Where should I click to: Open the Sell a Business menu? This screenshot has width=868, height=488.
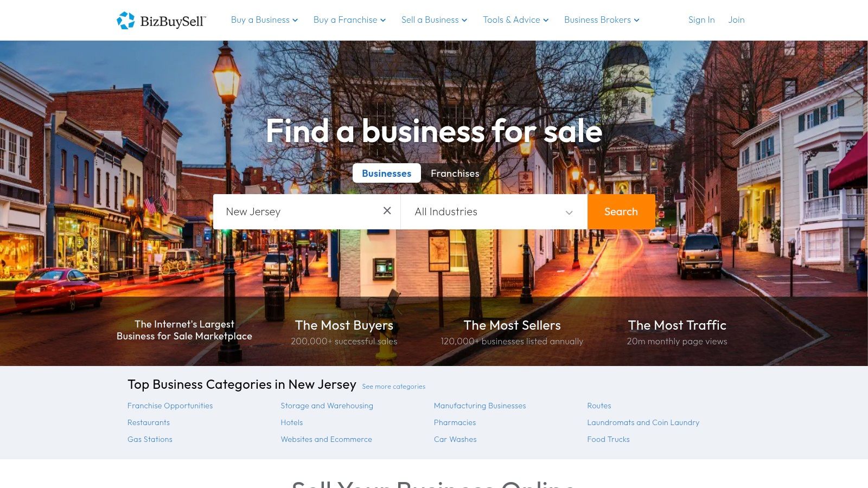(434, 20)
